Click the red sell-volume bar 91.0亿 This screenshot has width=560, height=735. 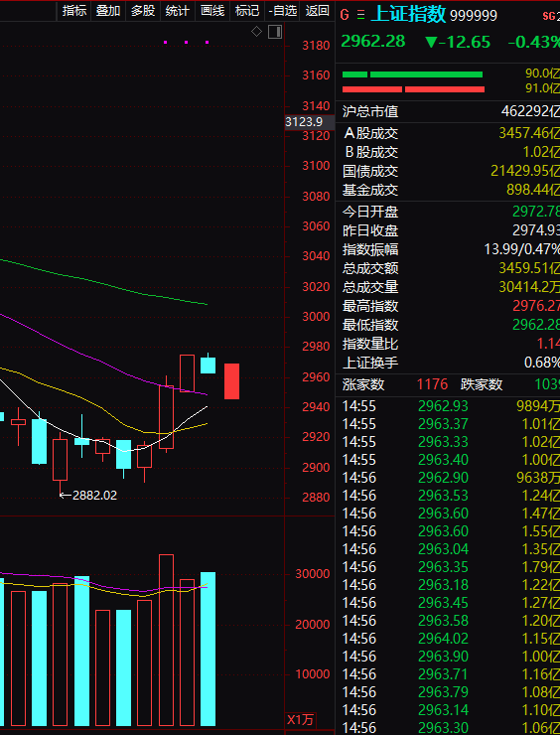click(413, 89)
